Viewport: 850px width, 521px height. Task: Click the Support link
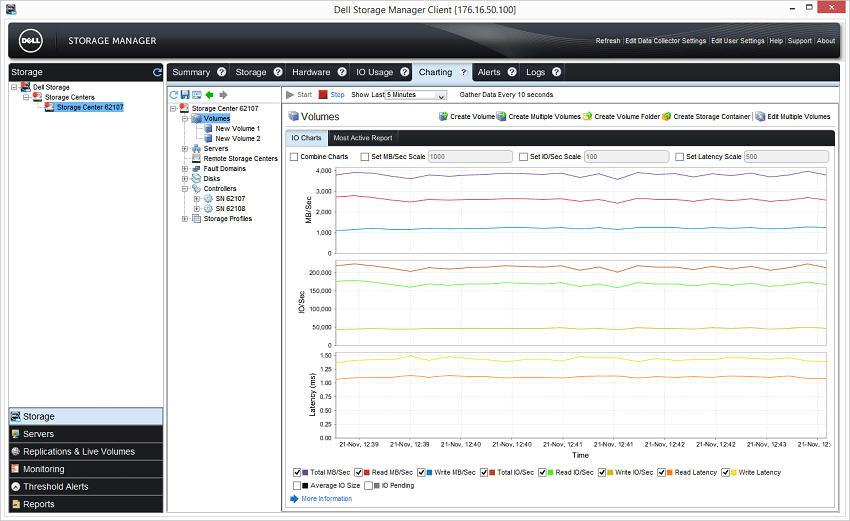(x=800, y=41)
